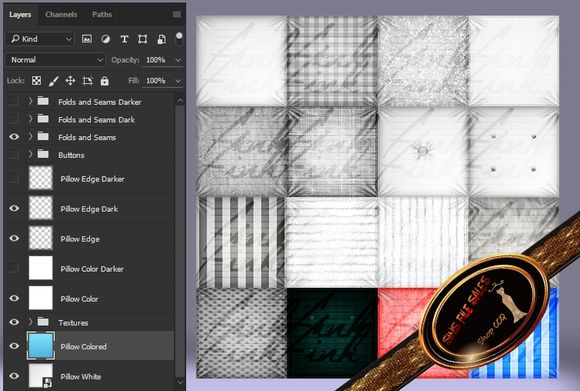
Task: Click Lock transparent pixels icon
Action: (36, 81)
